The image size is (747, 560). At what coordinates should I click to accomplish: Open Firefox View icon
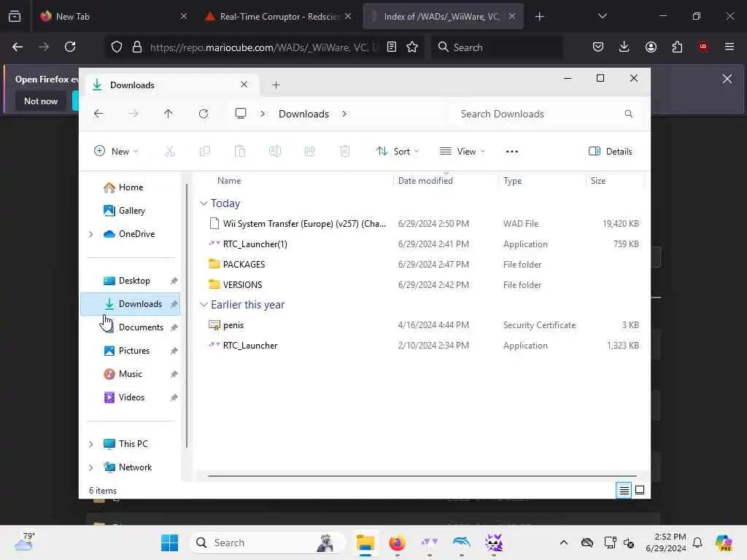point(15,16)
